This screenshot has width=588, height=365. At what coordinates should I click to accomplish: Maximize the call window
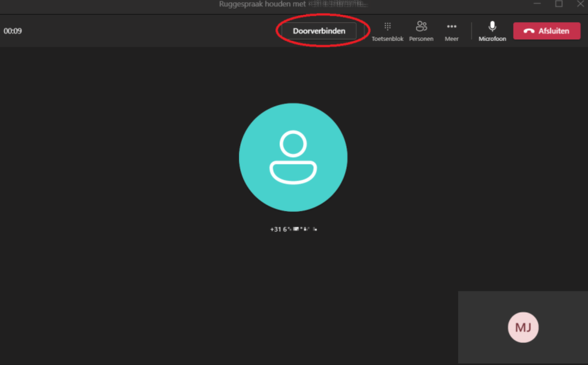coord(559,4)
